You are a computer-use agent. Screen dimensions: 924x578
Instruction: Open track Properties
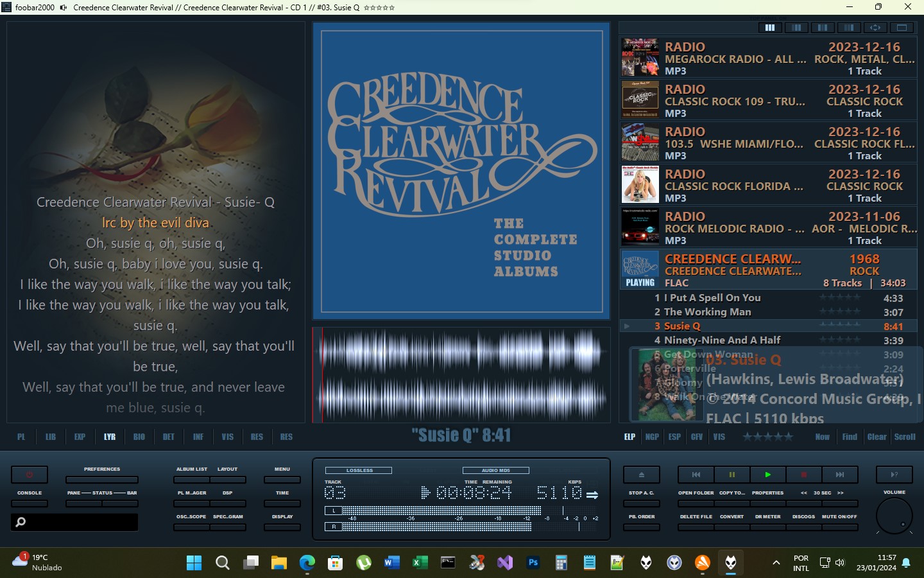[767, 504]
